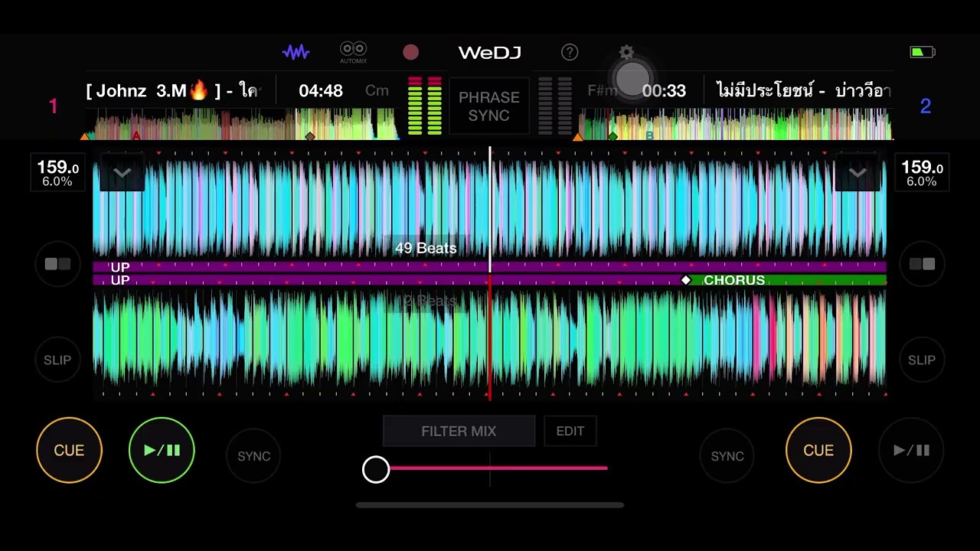Toggle the deck 1 performance pads button
The height and width of the screenshot is (551, 980).
coord(57,264)
